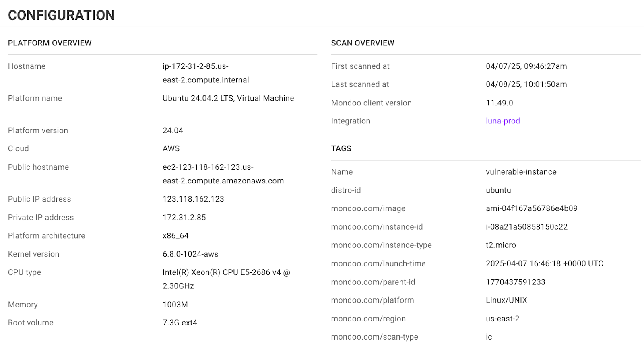
Task: Select the t2.micro instance-type value
Action: 501,245
